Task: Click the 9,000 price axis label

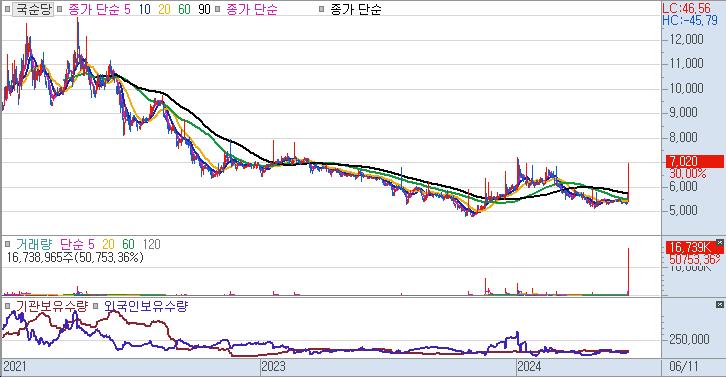Action: (683, 113)
